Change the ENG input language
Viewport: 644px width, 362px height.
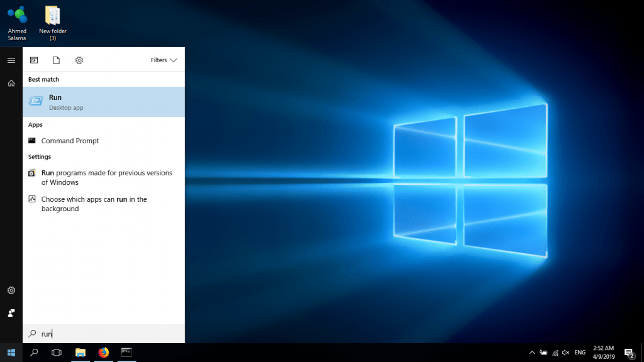(x=580, y=353)
